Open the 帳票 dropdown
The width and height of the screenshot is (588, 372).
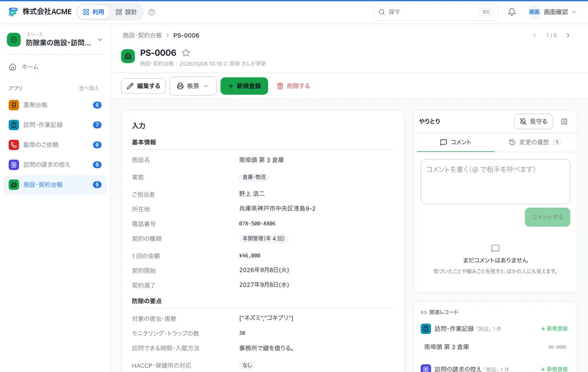193,86
